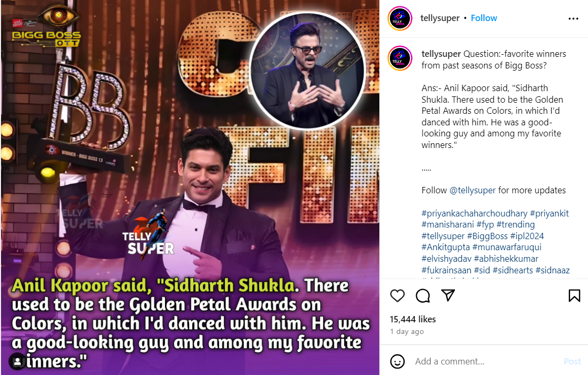Image resolution: width=588 pixels, height=375 pixels.
Task: Open #priyankachaharchoudhary hashtag
Action: 474,213
